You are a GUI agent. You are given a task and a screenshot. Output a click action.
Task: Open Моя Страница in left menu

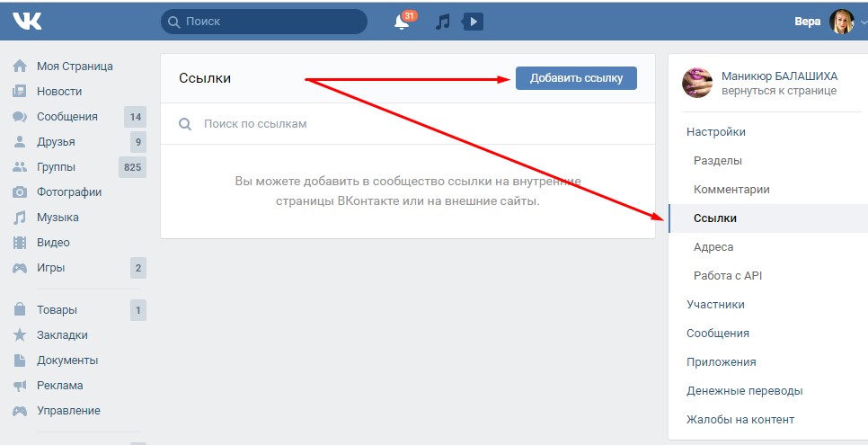(75, 66)
